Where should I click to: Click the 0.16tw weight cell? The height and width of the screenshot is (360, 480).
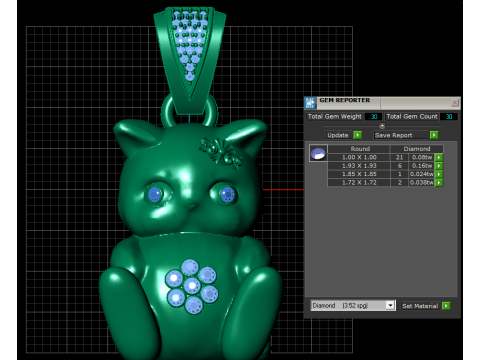[422, 166]
